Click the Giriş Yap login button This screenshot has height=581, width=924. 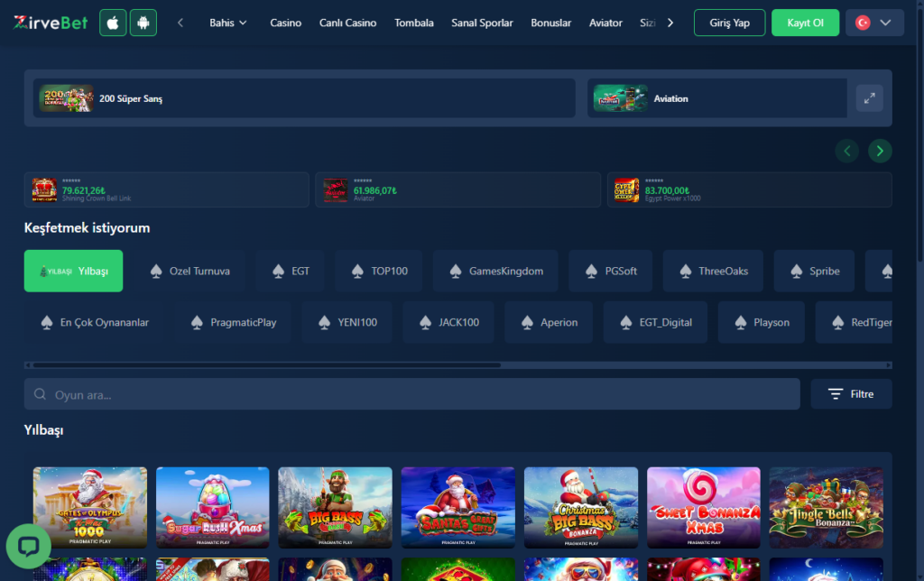(729, 23)
